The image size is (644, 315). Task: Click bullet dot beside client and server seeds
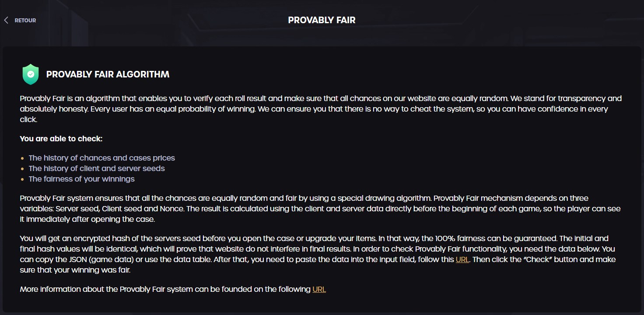point(23,169)
